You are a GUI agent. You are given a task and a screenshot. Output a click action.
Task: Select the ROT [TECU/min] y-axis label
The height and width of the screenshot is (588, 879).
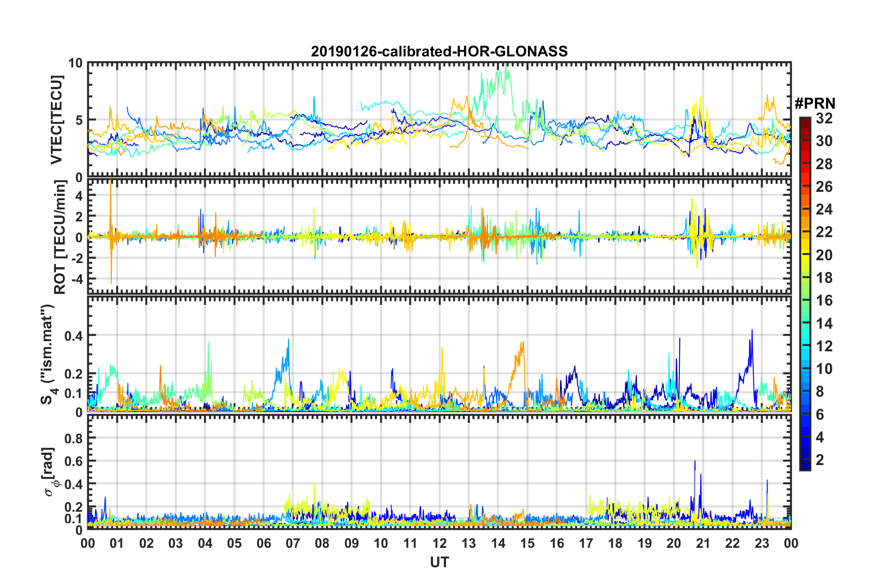click(60, 237)
